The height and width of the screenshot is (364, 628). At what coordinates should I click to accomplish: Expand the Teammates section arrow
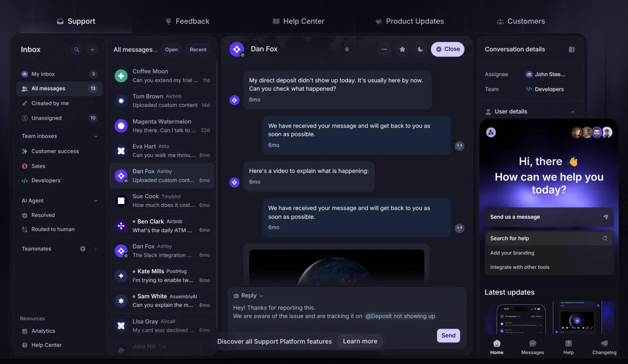pyautogui.click(x=96, y=249)
